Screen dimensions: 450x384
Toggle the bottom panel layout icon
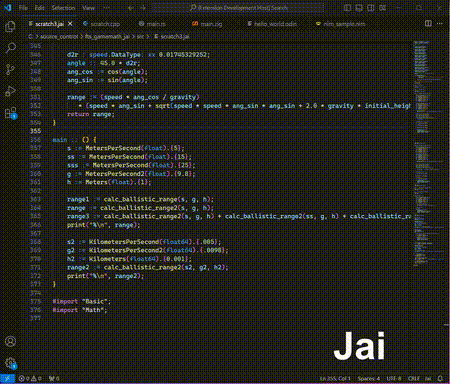[x=359, y=8]
